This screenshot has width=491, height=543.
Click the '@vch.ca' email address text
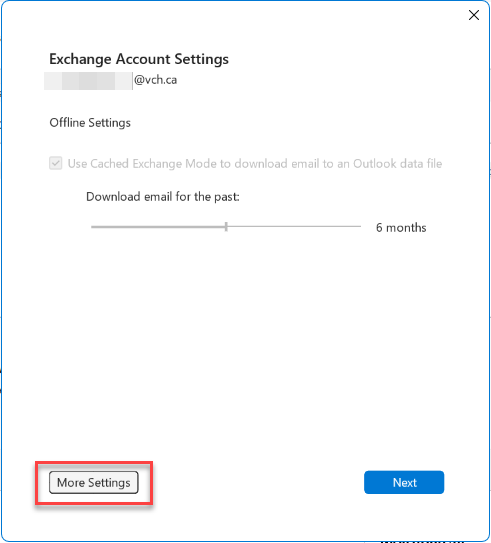click(155, 80)
